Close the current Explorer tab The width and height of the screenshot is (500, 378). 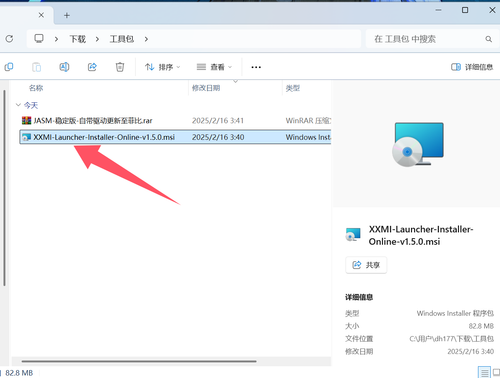coord(41,15)
